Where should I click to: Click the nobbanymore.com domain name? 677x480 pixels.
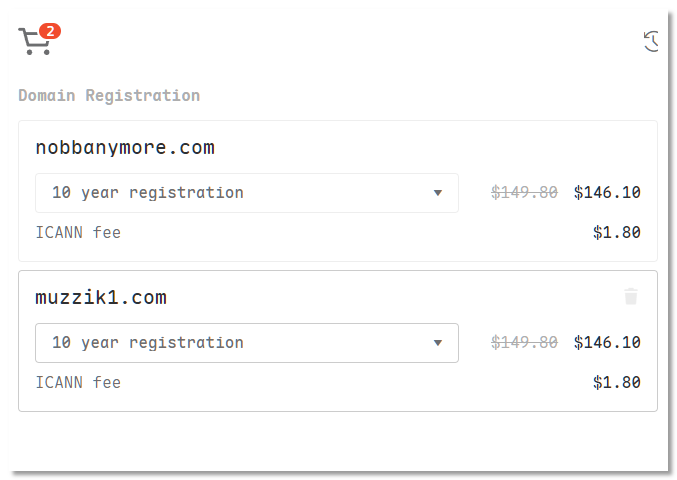125,148
